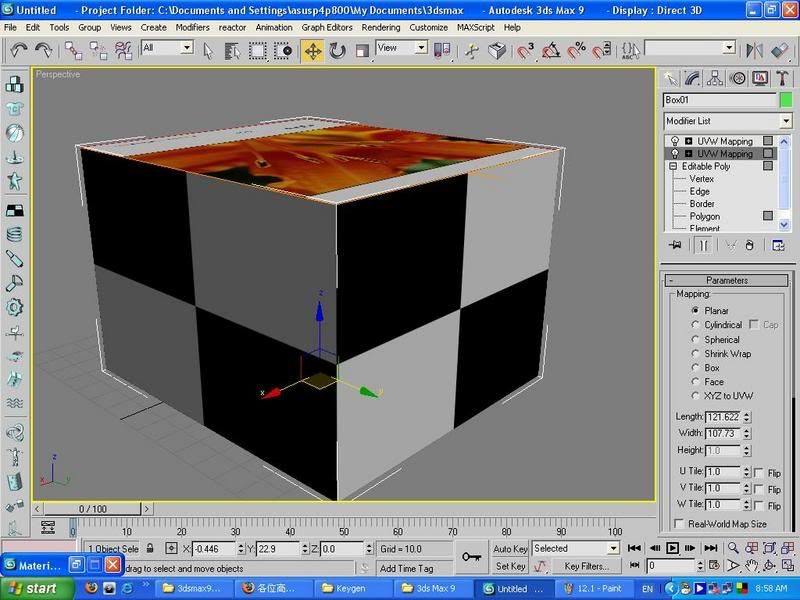Image resolution: width=800 pixels, height=600 pixels.
Task: Toggle the 3D Snaps magnet icon
Action: [525, 50]
